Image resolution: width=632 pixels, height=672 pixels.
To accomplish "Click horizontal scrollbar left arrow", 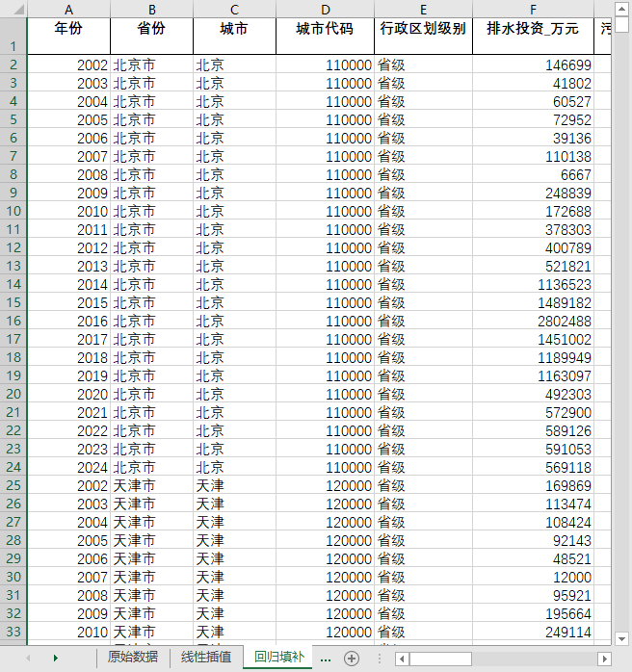I will [x=402, y=659].
